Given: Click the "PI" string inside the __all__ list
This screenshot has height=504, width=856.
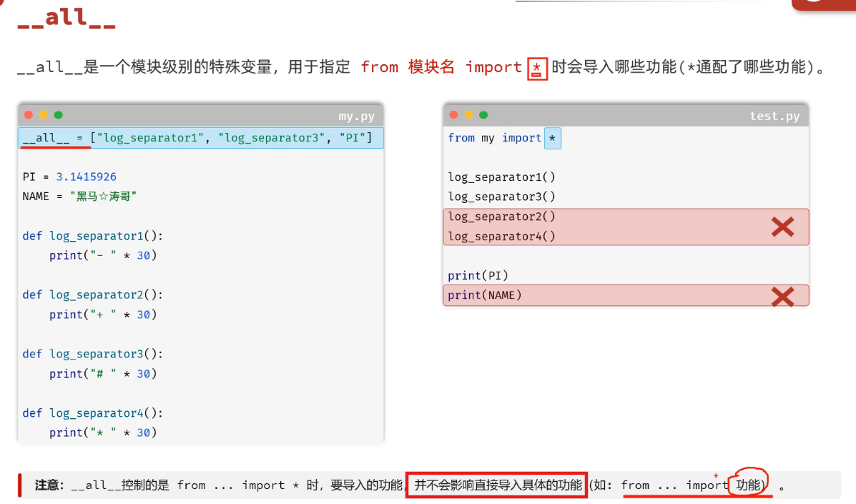Looking at the screenshot, I should click(x=352, y=137).
